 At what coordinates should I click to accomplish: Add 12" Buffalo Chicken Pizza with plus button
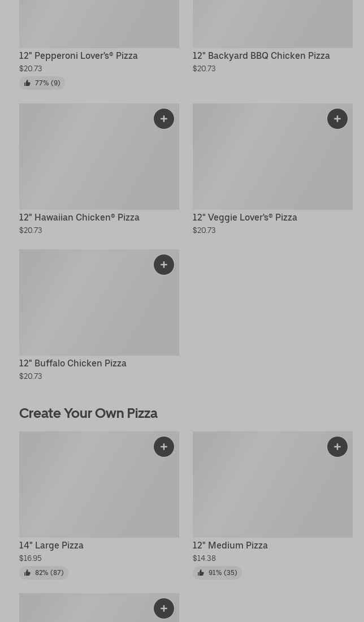coord(164,265)
